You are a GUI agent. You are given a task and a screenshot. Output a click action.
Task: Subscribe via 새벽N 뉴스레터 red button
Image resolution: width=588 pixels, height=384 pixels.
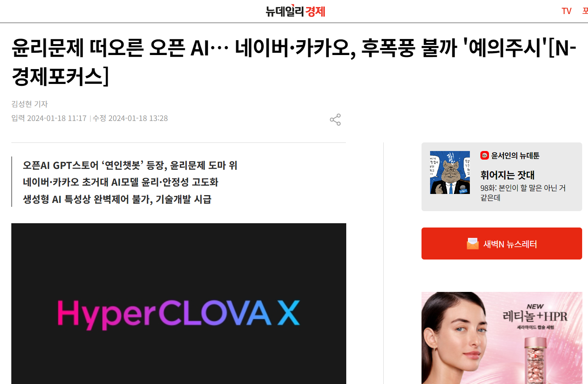click(x=502, y=244)
